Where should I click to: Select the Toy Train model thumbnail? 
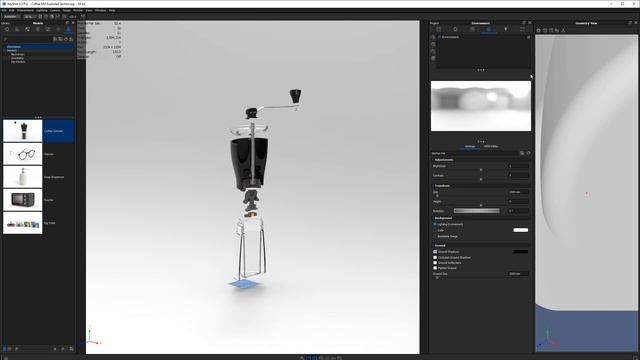22,223
